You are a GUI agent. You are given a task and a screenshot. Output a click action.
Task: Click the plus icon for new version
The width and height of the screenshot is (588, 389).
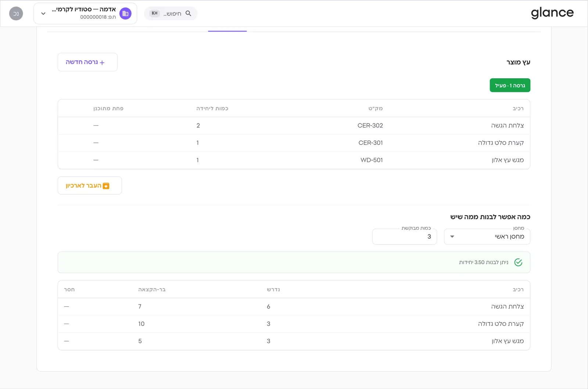[102, 62]
